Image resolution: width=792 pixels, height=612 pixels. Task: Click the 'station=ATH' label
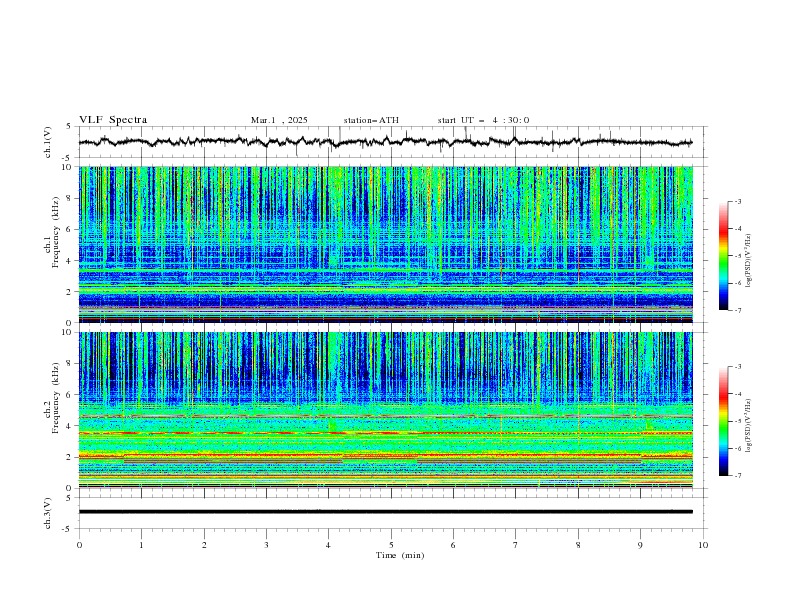coord(371,120)
